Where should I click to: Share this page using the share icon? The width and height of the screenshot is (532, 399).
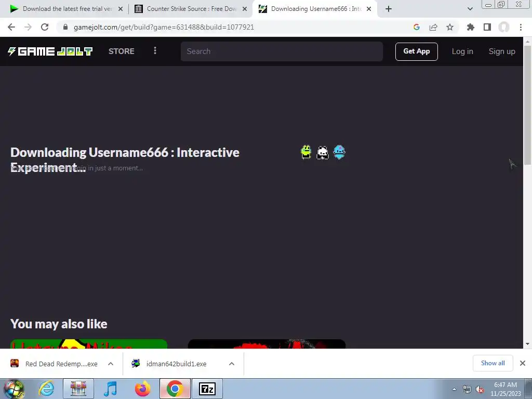pos(433,27)
